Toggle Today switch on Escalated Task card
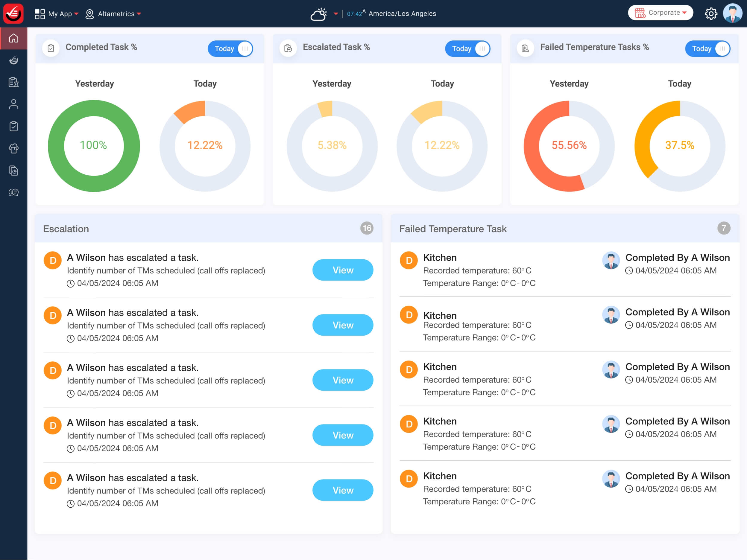 coord(468,48)
